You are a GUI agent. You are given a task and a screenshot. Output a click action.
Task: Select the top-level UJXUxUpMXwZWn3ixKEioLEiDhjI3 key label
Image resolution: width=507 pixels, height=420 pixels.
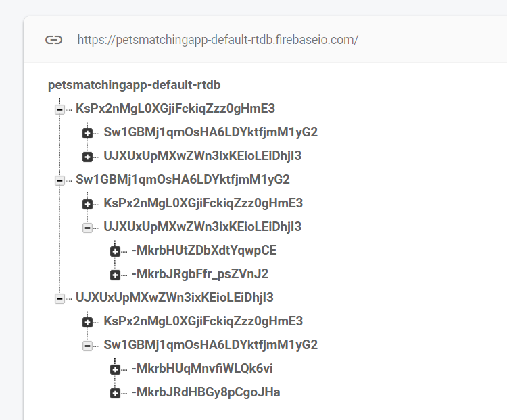tap(174, 298)
